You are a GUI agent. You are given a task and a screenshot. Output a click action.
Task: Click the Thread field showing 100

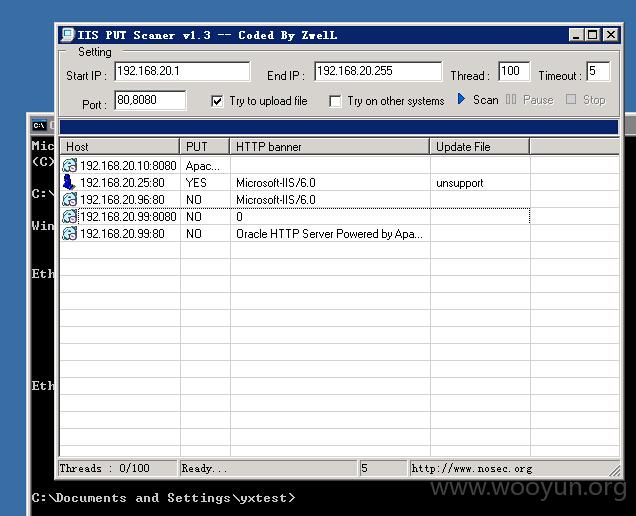(514, 71)
